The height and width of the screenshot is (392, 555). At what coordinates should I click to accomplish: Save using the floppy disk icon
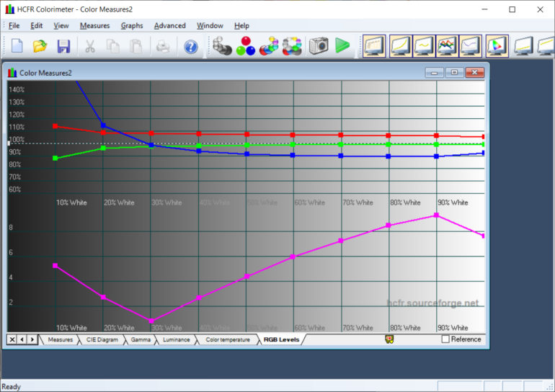[x=63, y=46]
